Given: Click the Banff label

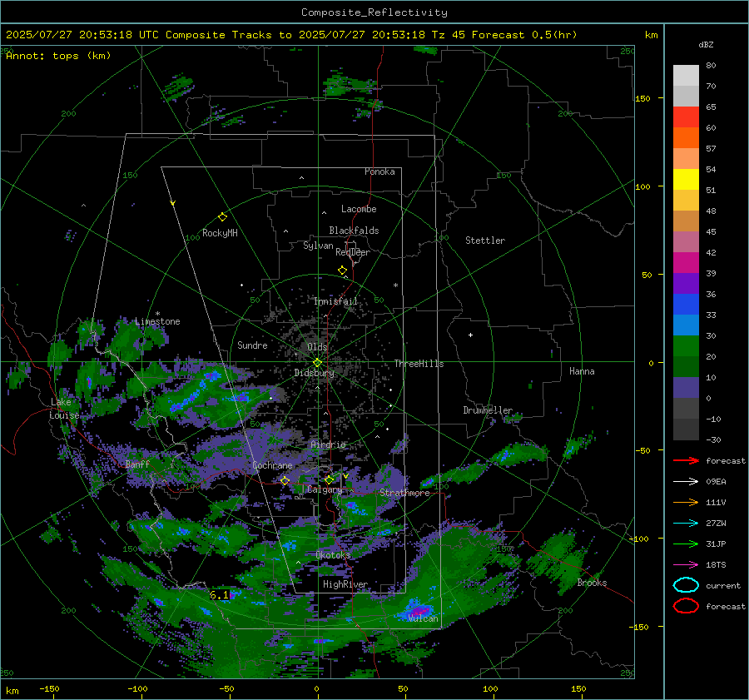Looking at the screenshot, I should tap(137, 464).
